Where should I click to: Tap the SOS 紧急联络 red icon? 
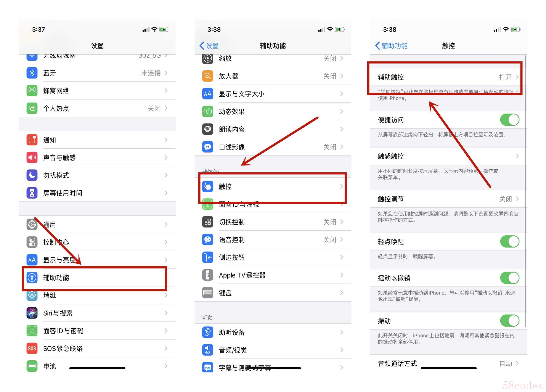(x=32, y=349)
